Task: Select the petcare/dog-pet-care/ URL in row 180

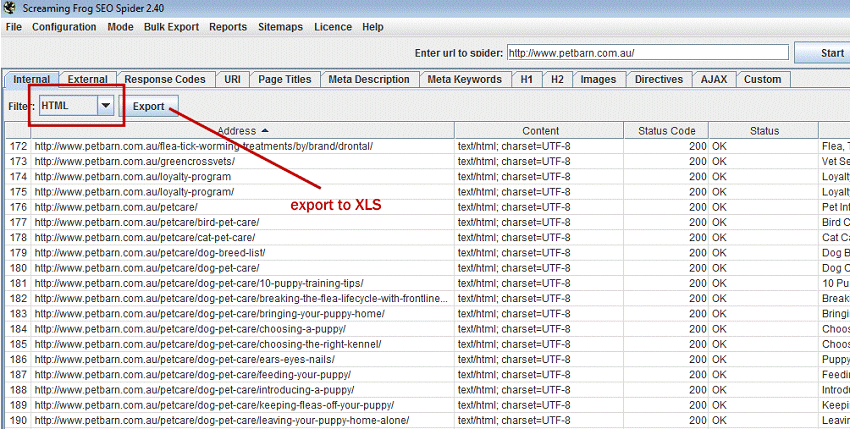Action: click(147, 268)
